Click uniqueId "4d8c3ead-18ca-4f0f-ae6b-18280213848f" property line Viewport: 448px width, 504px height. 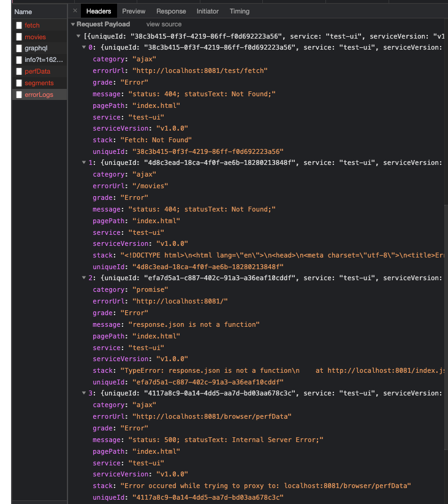tap(188, 267)
